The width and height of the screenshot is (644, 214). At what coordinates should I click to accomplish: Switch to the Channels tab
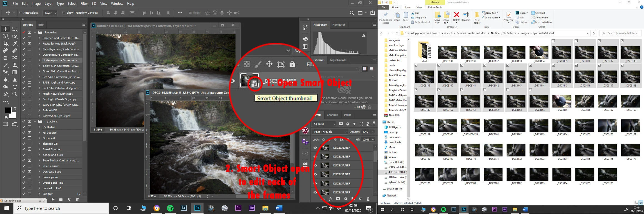(332, 115)
